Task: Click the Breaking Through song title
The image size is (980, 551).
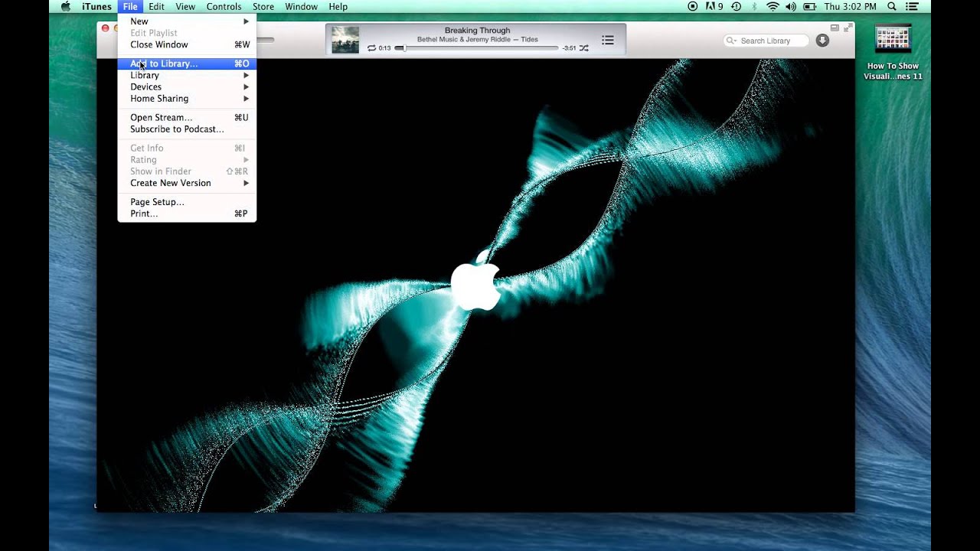Action: (477, 31)
